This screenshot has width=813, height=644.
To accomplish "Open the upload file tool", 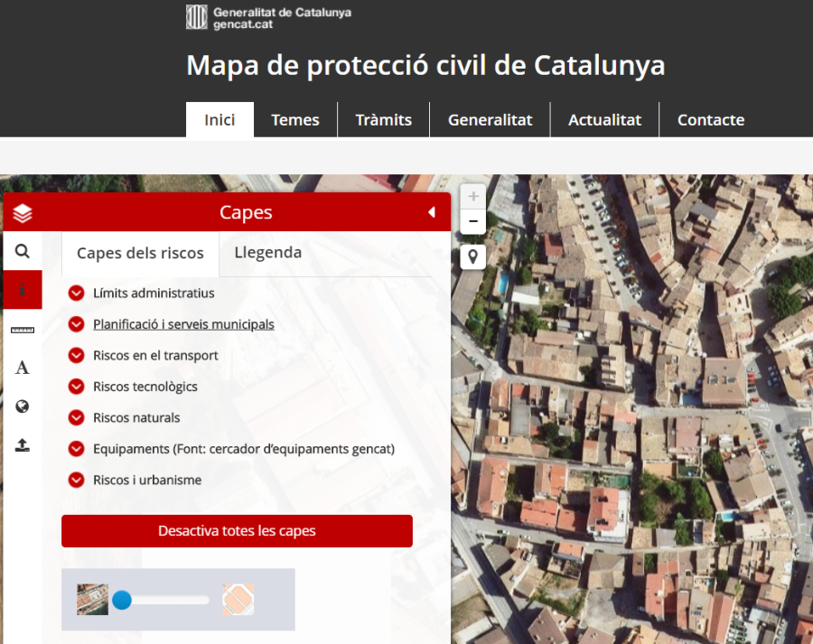I will click(23, 445).
